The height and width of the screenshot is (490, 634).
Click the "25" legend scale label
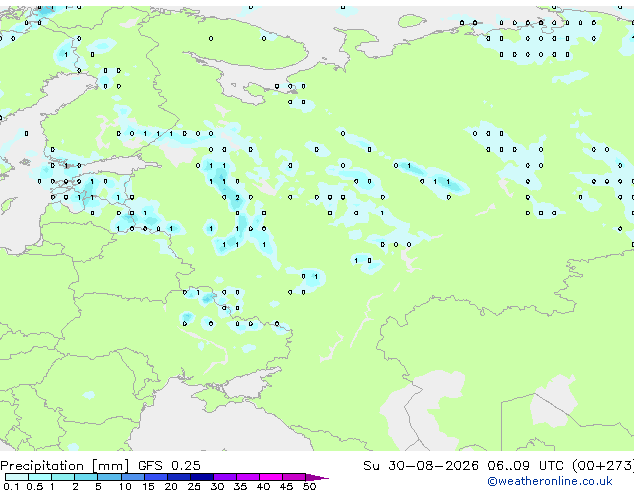(194, 486)
